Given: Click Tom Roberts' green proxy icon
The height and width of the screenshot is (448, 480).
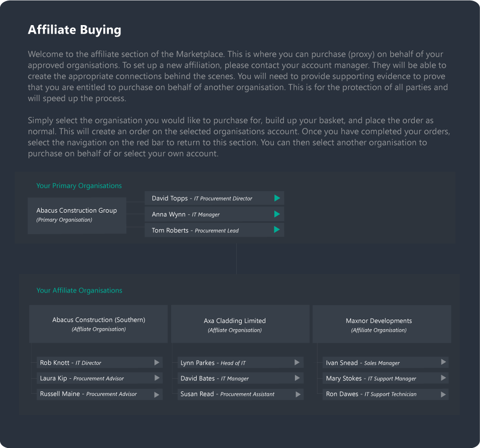Looking at the screenshot, I should (276, 230).
